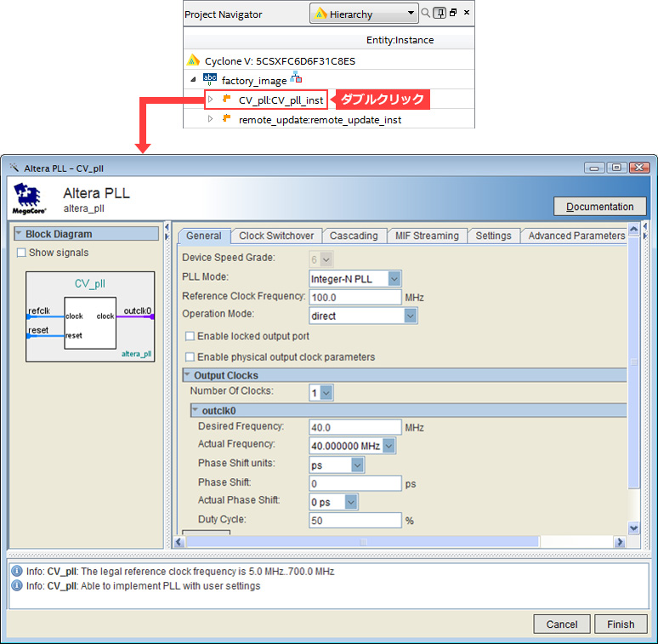Close the Project Navigator panel
Viewport: 658px width, 644px height.
point(467,13)
